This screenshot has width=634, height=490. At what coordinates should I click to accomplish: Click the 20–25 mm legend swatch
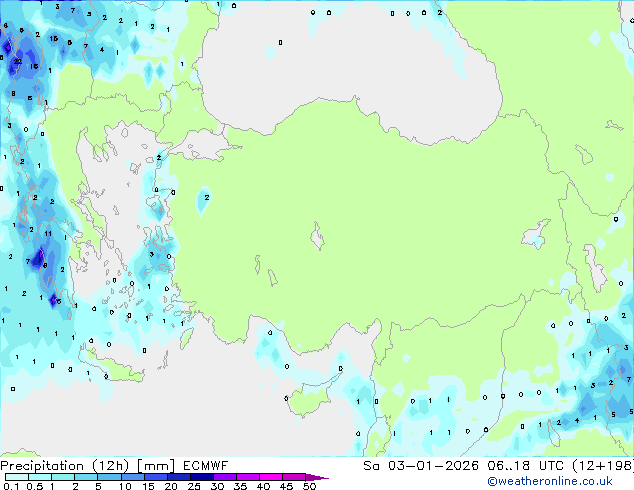tap(179, 477)
